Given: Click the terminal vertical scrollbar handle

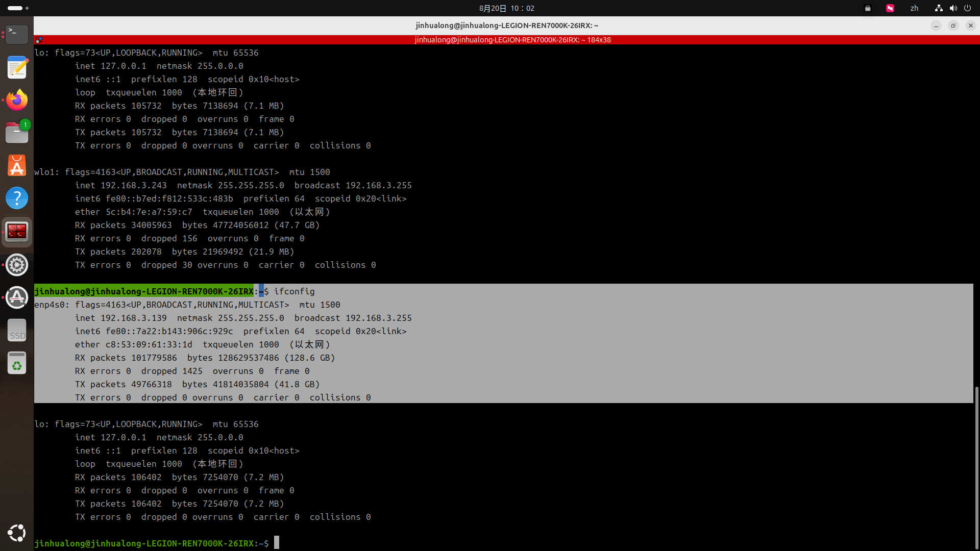Looking at the screenshot, I should click(976, 467).
